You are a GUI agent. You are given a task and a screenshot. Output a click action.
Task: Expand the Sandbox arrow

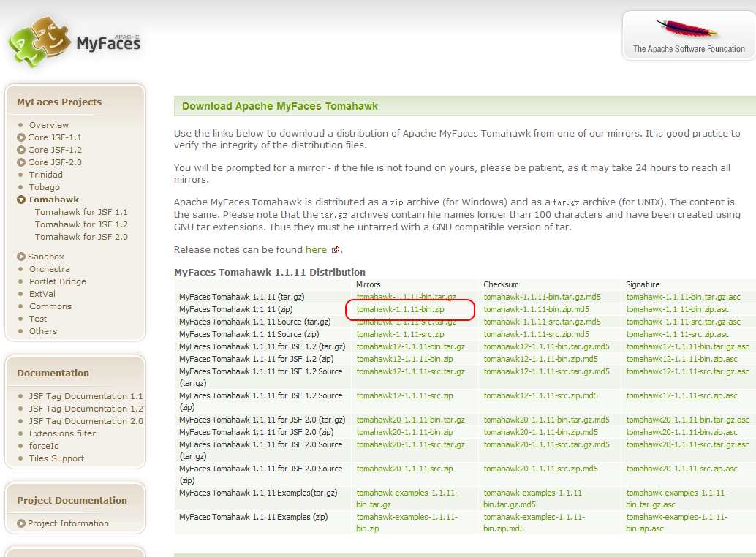point(21,257)
